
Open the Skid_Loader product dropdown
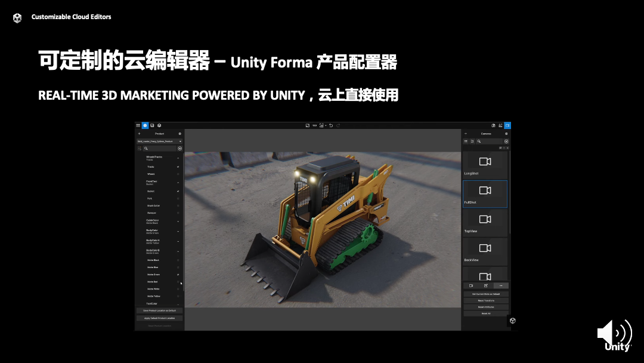click(x=159, y=141)
